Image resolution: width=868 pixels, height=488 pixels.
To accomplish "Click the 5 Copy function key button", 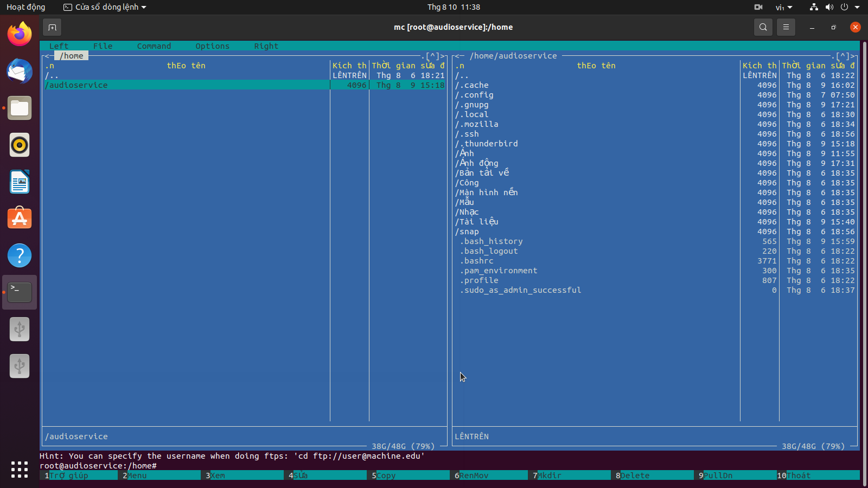I will pyautogui.click(x=411, y=476).
